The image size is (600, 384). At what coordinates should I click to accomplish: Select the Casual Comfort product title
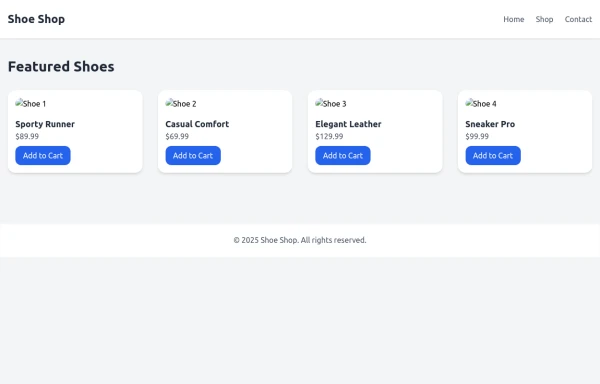[x=197, y=124]
